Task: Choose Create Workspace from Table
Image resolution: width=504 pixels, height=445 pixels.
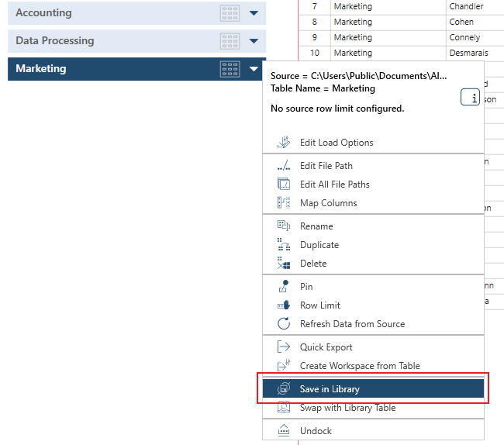Action: click(373, 366)
